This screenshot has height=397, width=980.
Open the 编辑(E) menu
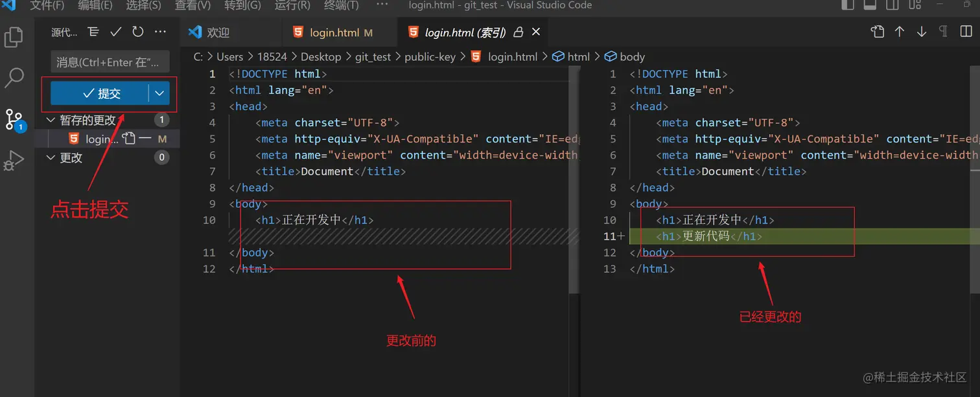[95, 5]
